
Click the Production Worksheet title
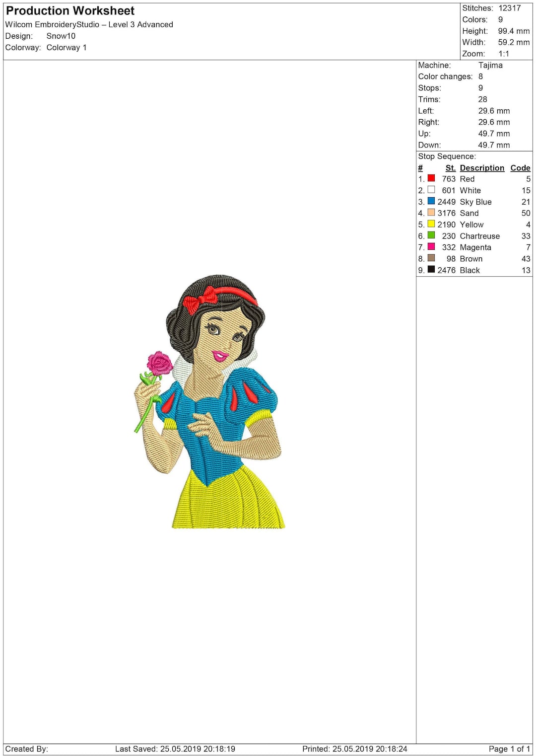click(x=70, y=10)
